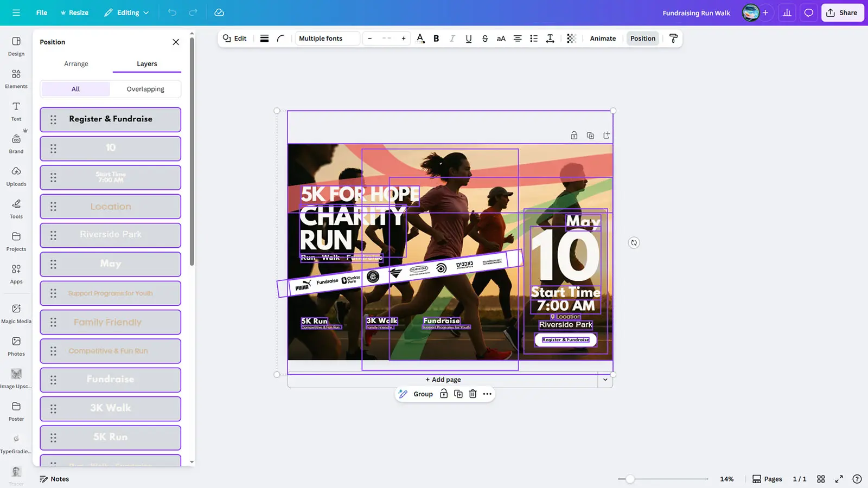Click the Share button
Screen dimensions: 868x488
(842, 12)
